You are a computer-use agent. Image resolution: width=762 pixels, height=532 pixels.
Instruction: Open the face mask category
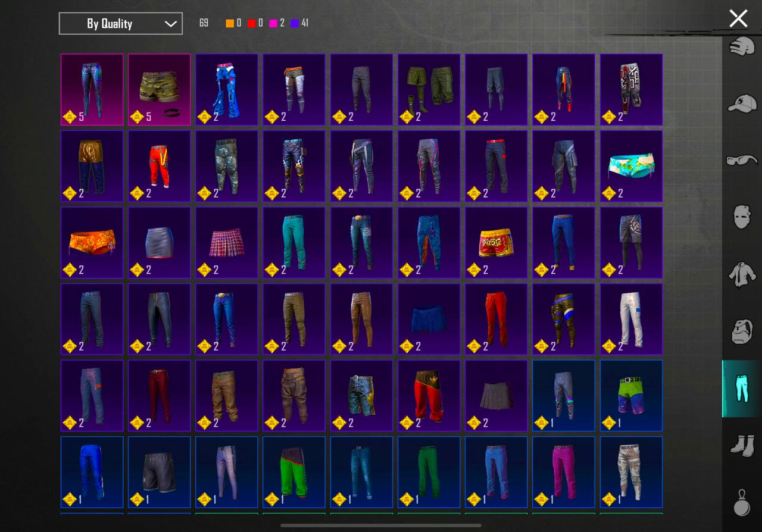tap(742, 217)
